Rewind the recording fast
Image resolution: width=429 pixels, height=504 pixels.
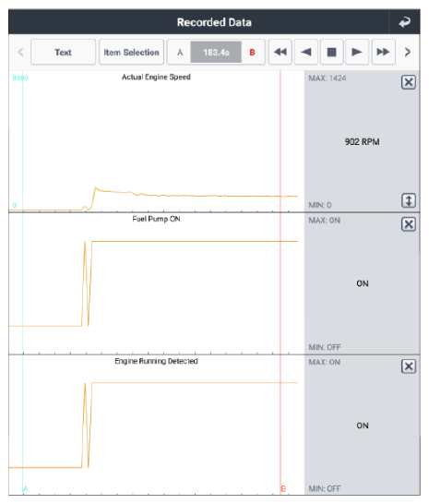tap(280, 52)
